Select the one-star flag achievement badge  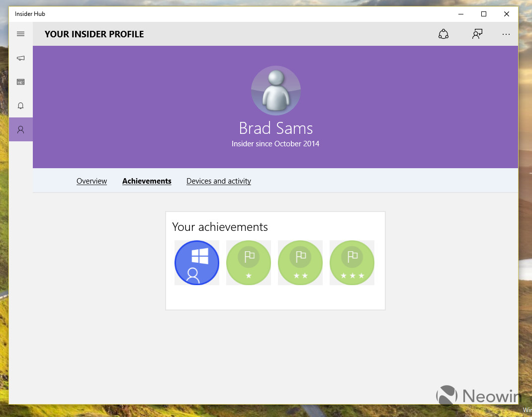[249, 263]
